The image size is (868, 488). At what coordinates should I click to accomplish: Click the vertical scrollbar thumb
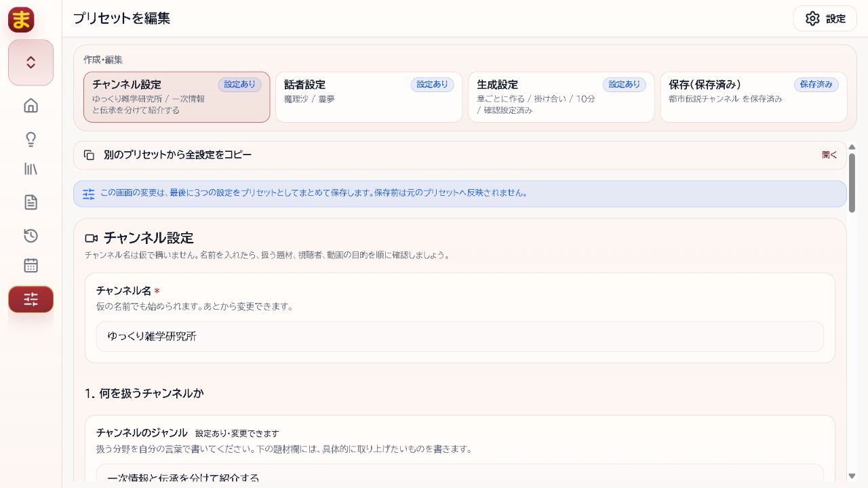point(852,183)
